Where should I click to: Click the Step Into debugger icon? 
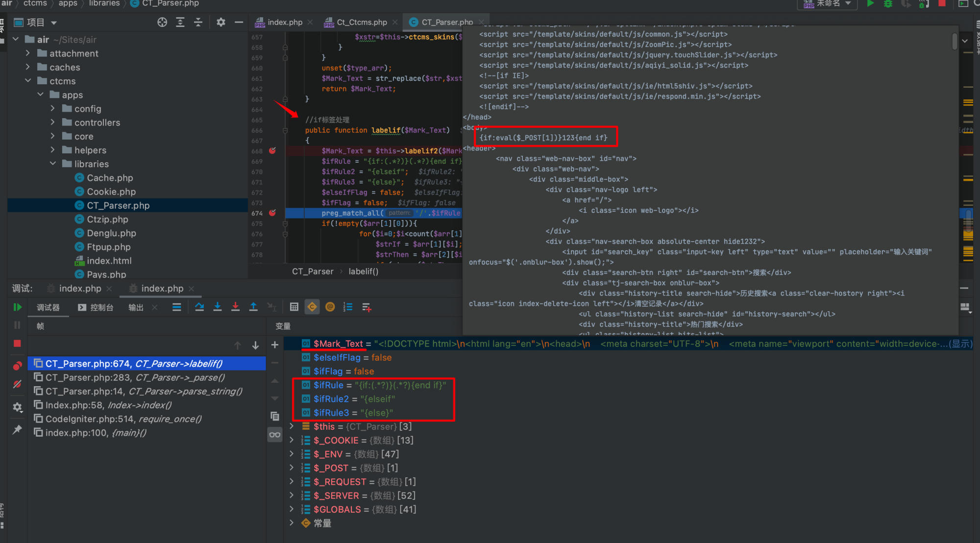[218, 307]
